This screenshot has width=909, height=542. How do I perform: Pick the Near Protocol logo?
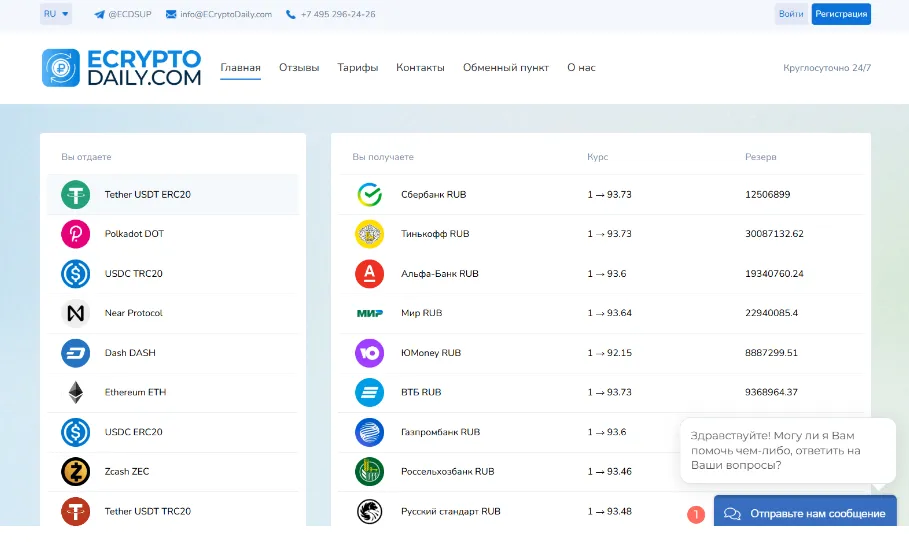click(75, 313)
